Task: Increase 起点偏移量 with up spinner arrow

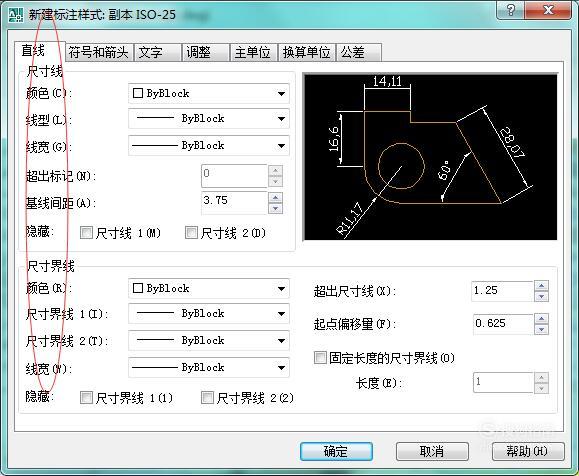Action: click(542, 319)
